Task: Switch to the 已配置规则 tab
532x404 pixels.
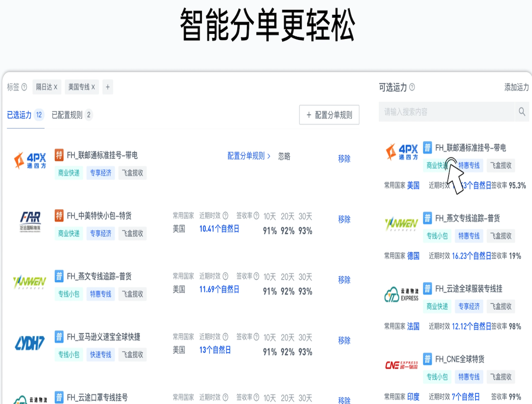Action: [72, 115]
